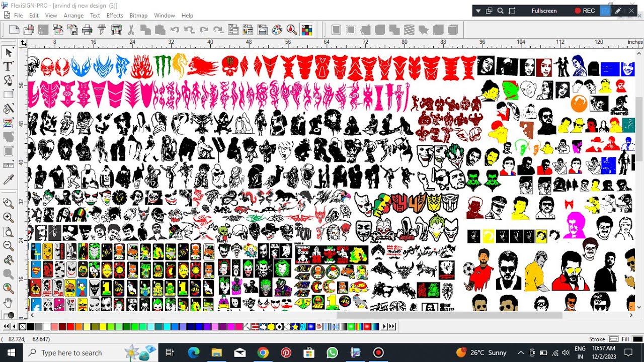This screenshot has width=644, height=362.
Task: Click the scissors Cut icon
Action: coord(132,30)
